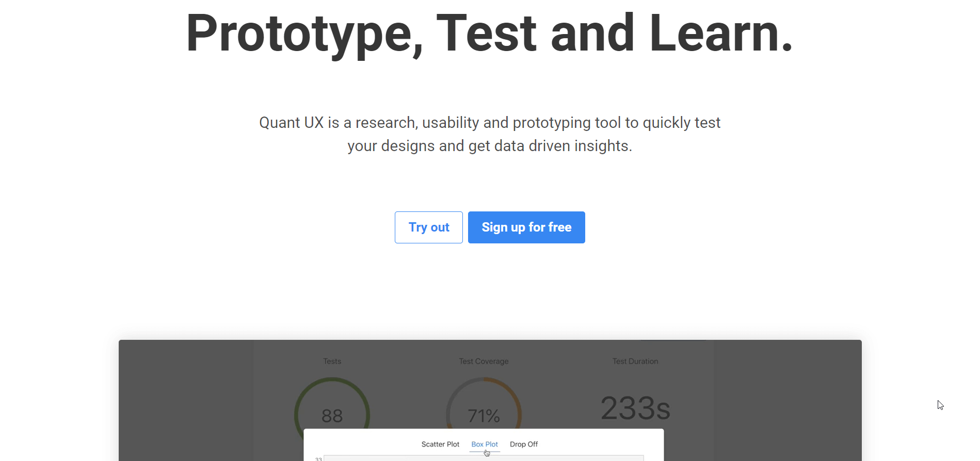The image size is (980, 461).
Task: Click the Tests label in preview
Action: pos(332,361)
